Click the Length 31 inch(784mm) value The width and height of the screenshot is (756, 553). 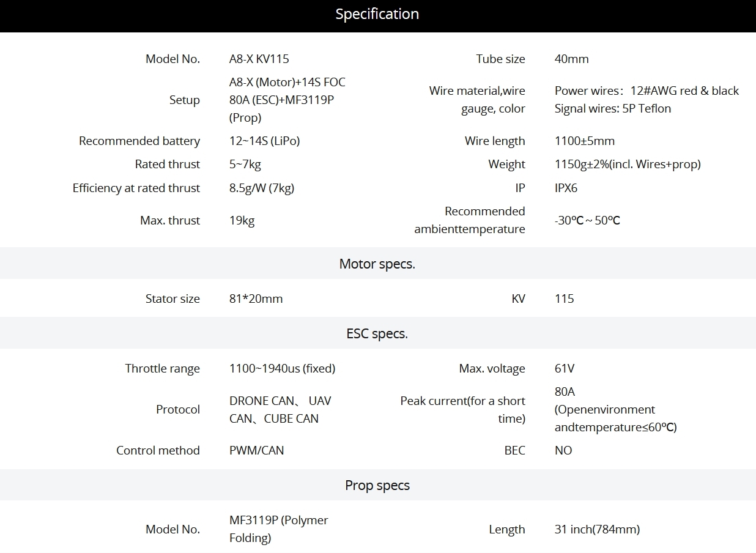coord(598,530)
